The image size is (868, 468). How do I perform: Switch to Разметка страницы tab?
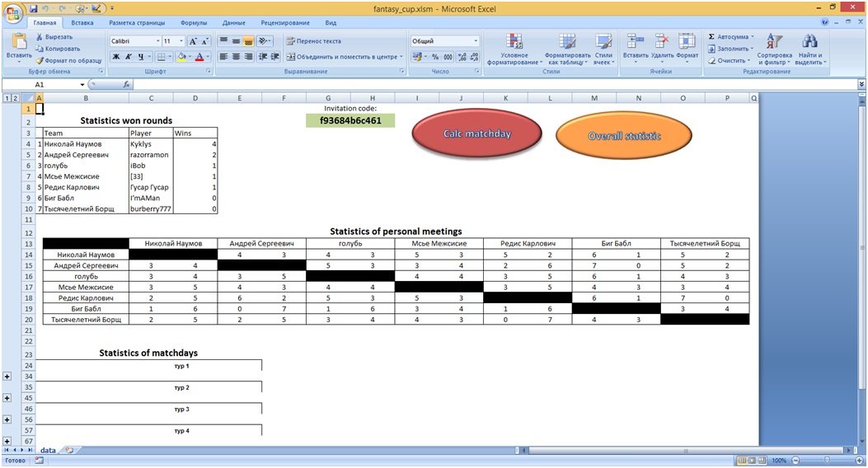(x=137, y=23)
